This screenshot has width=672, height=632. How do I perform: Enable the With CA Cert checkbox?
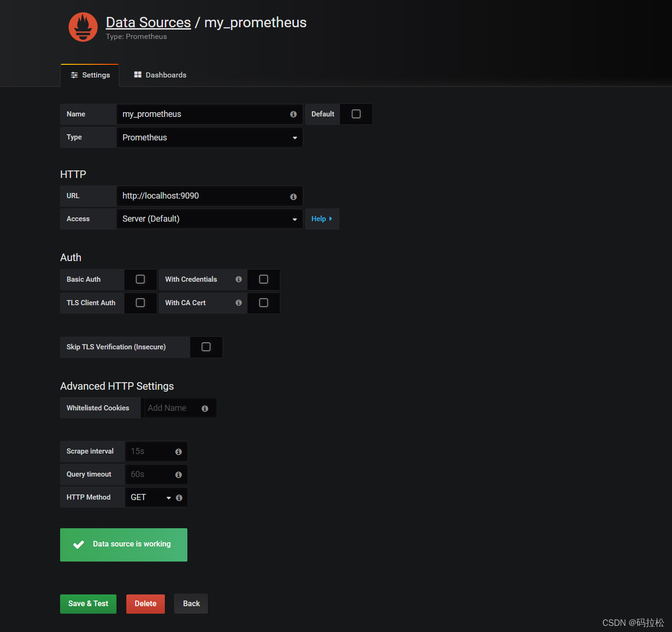point(264,303)
